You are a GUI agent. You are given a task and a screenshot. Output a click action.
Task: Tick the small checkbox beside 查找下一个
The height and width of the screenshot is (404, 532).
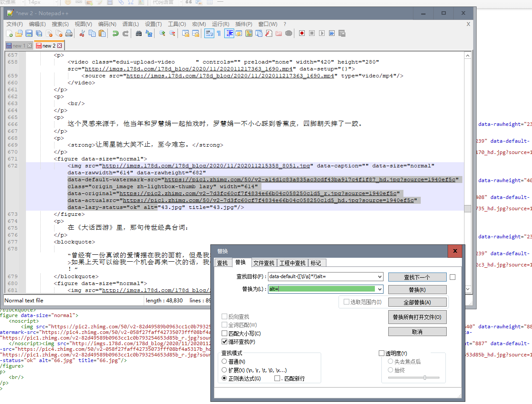pos(453,277)
